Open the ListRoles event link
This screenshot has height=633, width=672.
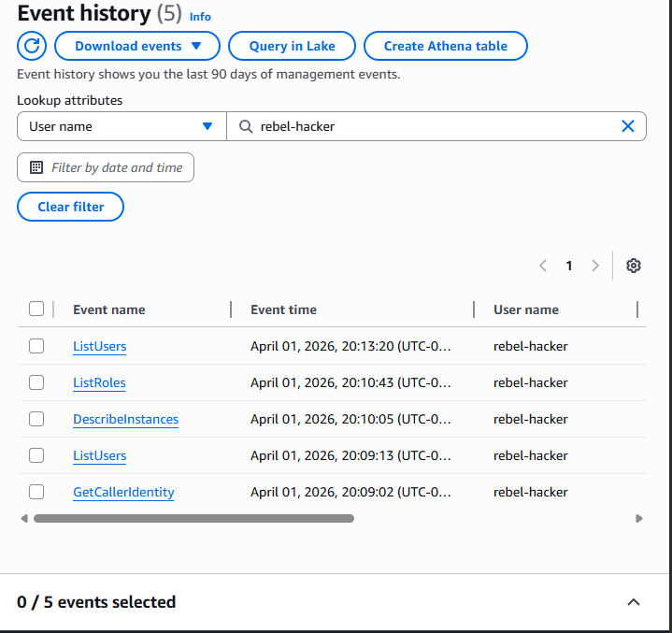coord(99,382)
